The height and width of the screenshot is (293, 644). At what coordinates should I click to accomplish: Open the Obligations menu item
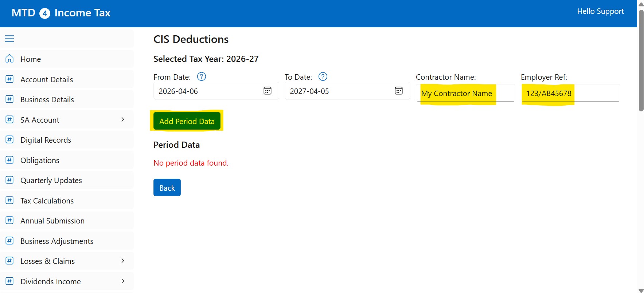[x=67, y=160]
